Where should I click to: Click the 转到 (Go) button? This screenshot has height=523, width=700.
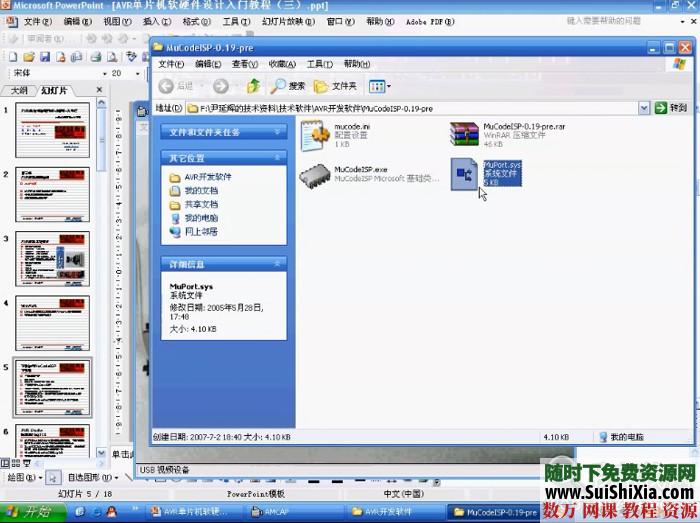[x=671, y=108]
